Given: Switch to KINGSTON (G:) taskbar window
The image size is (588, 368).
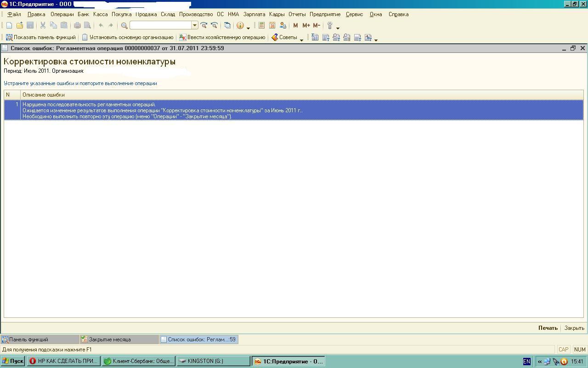Looking at the screenshot, I should [214, 361].
